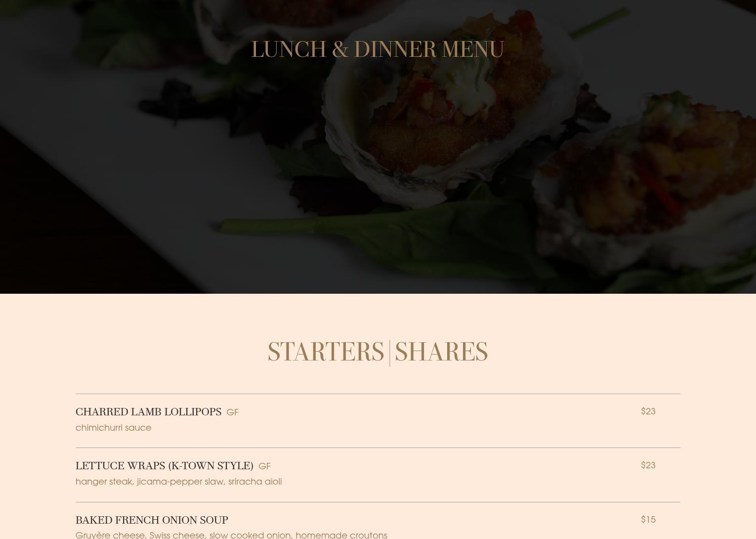
Task: Click the hanger steak, jicama-pepper slaw description
Action: tap(178, 482)
